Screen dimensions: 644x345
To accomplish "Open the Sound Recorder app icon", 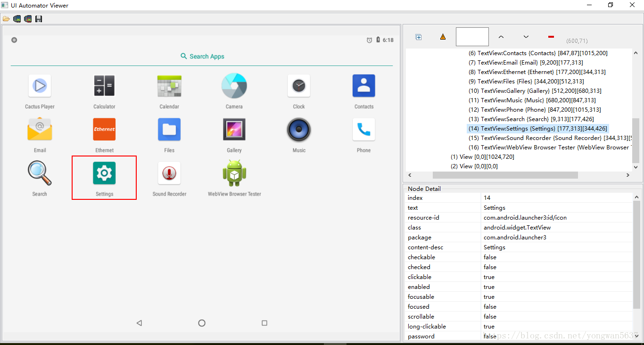I will (169, 173).
